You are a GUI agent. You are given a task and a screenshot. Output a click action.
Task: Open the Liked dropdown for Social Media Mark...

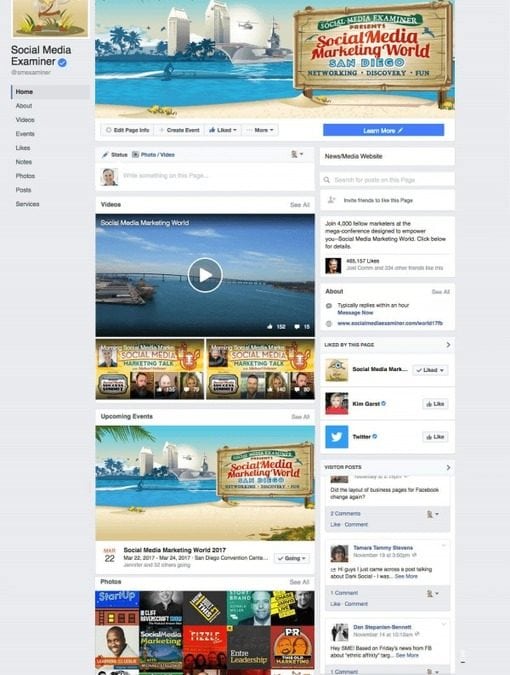[430, 370]
